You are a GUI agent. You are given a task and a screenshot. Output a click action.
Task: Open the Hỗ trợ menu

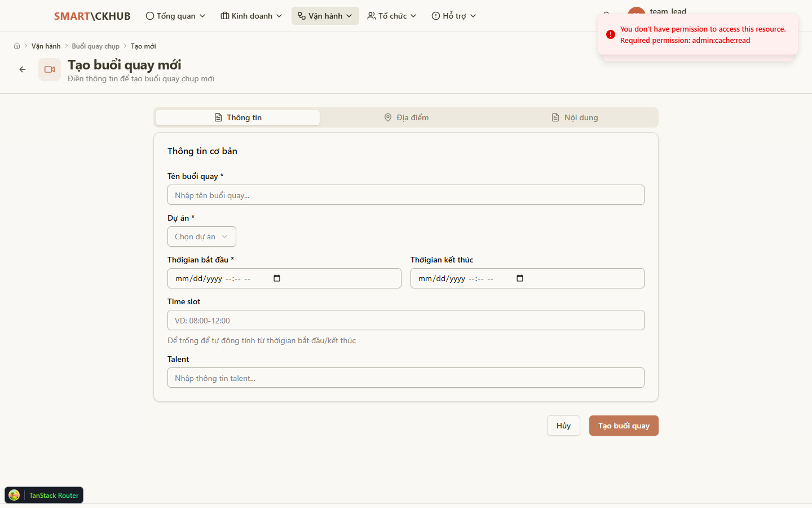(453, 16)
